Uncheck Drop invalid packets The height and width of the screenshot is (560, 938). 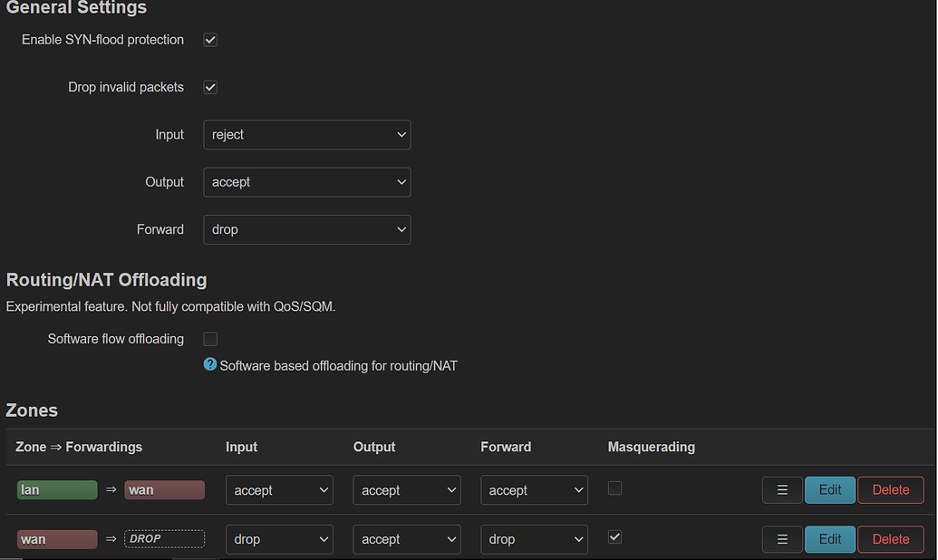tap(209, 87)
